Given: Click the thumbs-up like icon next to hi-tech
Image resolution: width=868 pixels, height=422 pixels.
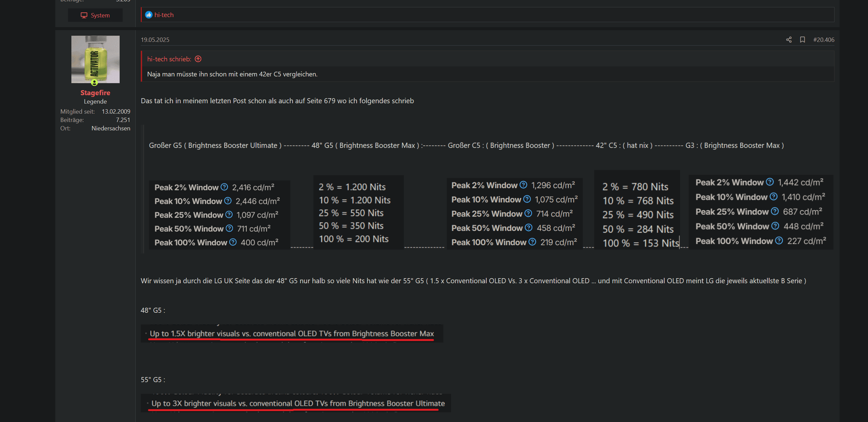Looking at the screenshot, I should tap(148, 15).
